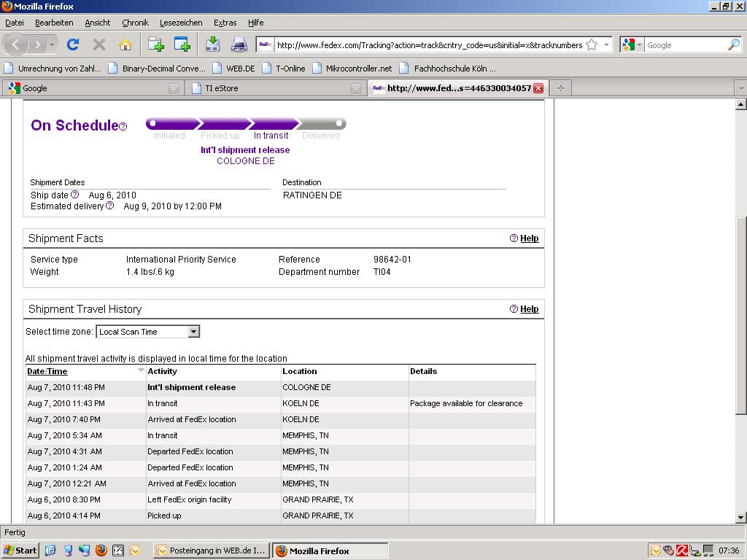This screenshot has height=560, width=747.
Task: Click the On Schedule help question icon
Action: pos(123,127)
